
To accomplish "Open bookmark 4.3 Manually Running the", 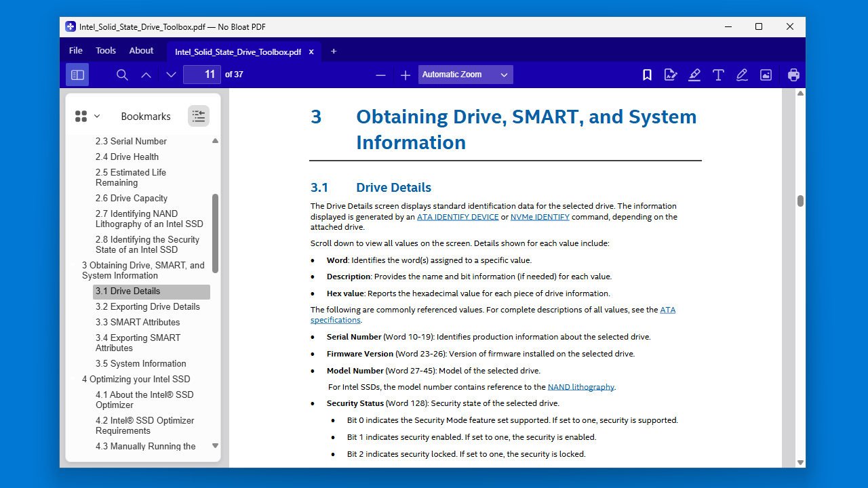I will click(x=146, y=446).
